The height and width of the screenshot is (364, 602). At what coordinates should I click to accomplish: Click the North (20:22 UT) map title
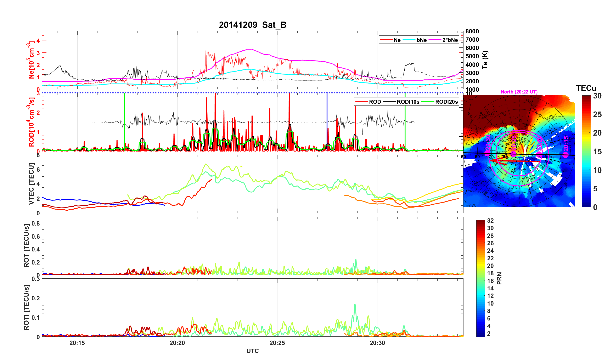tap(519, 92)
